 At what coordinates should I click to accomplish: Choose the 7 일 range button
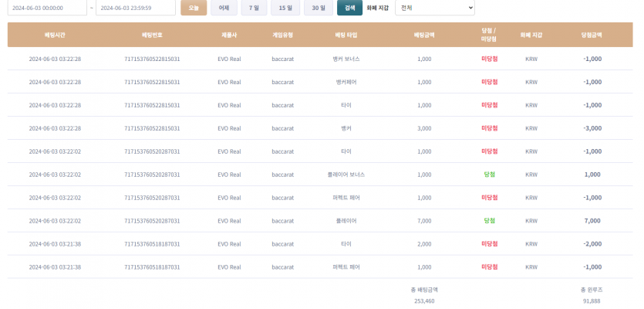click(254, 8)
